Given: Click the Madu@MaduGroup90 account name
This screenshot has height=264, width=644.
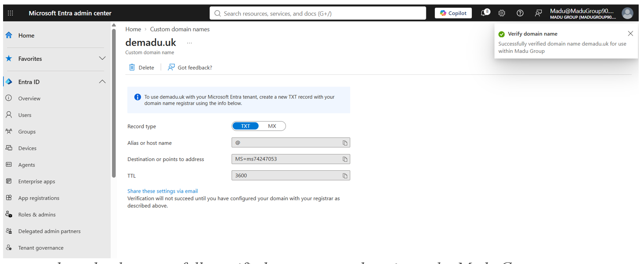Looking at the screenshot, I should pos(581,11).
